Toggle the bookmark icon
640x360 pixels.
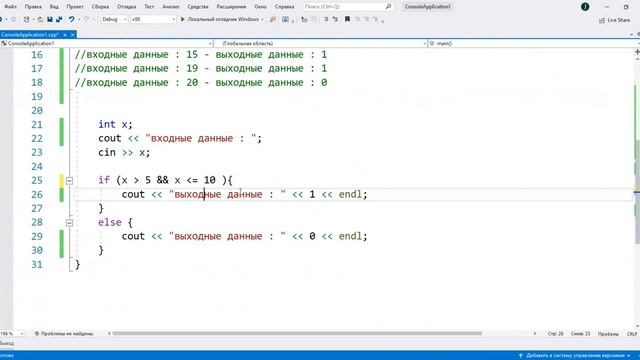(347, 19)
